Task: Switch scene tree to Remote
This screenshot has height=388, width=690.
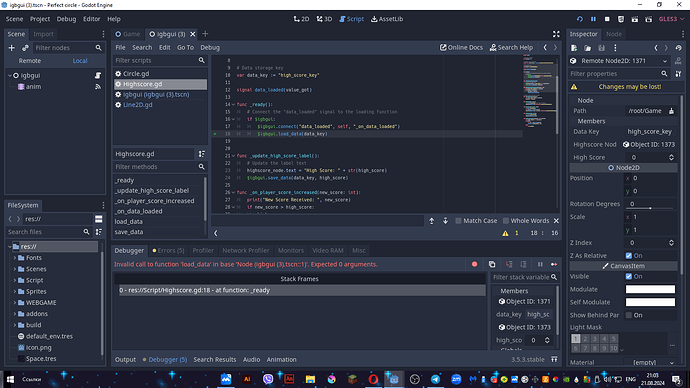Action: pos(30,61)
